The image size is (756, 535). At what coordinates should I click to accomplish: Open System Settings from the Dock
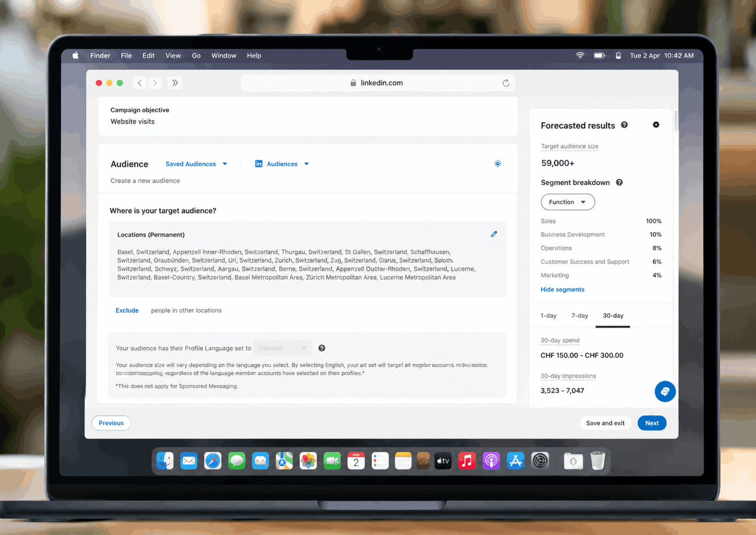tap(540, 460)
